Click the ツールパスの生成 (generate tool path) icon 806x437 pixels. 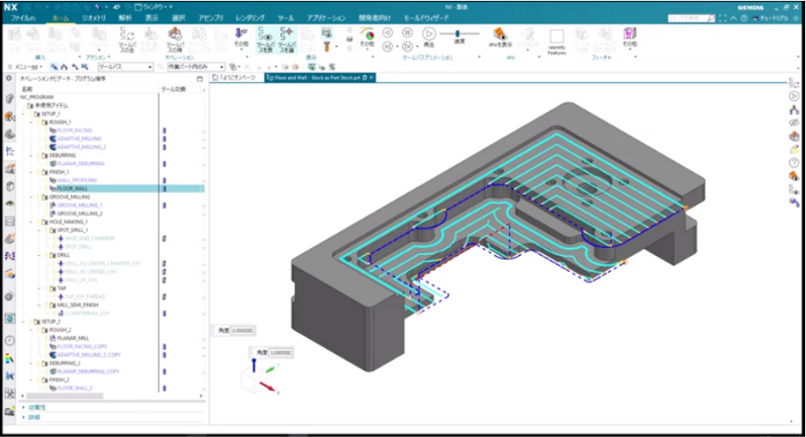click(x=127, y=40)
